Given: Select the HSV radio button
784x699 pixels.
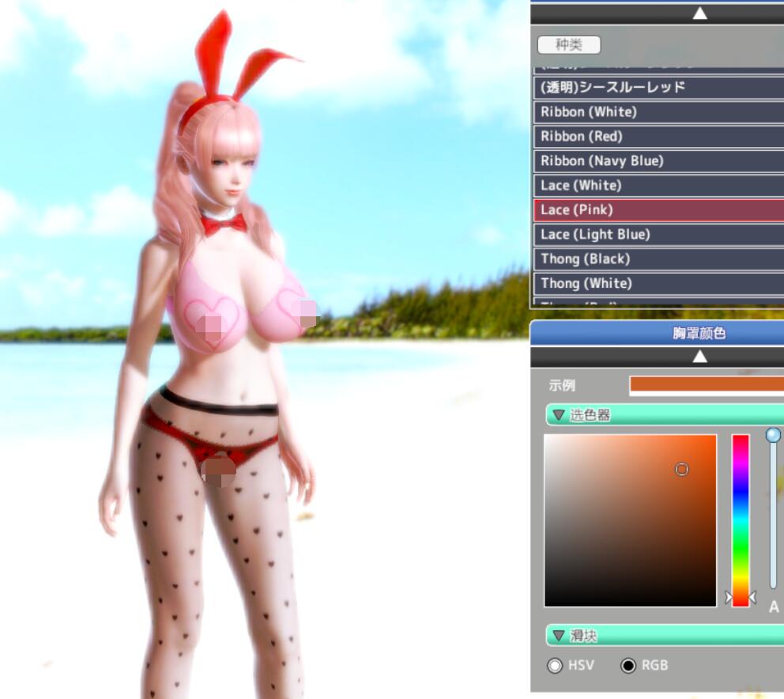Looking at the screenshot, I should coord(555,666).
